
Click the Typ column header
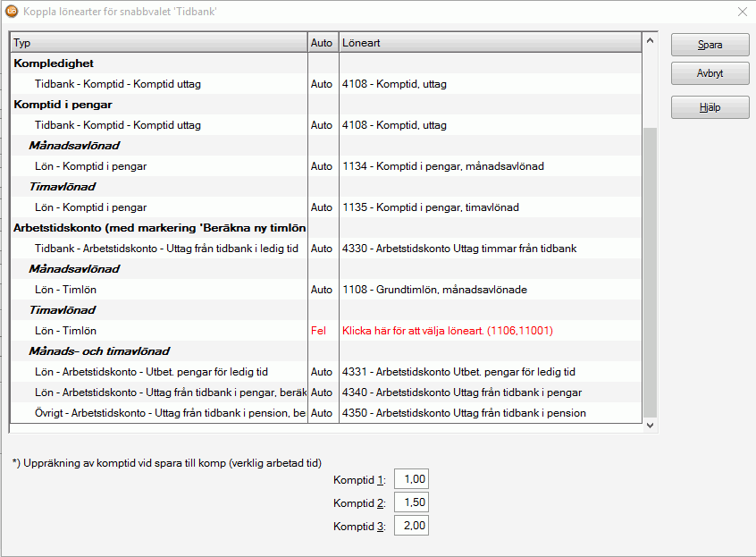coord(159,42)
